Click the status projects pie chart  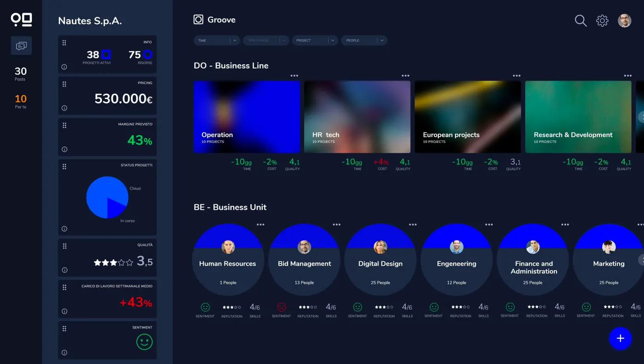point(107,198)
